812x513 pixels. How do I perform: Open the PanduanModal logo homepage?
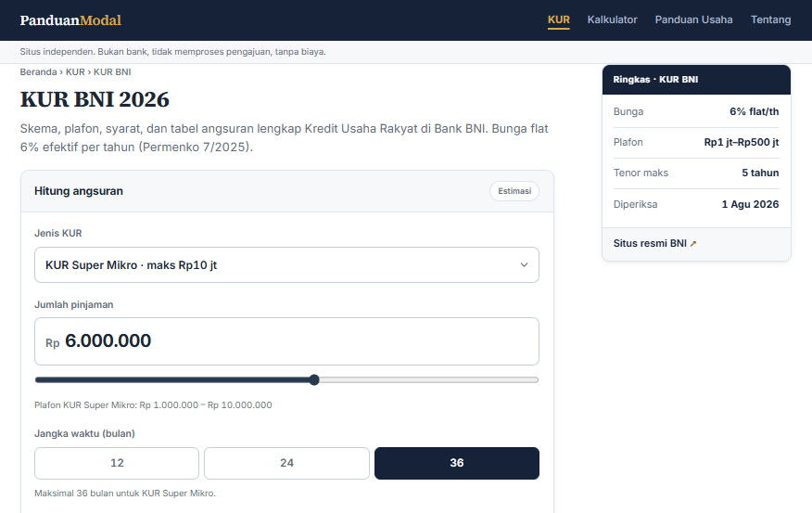(x=70, y=20)
